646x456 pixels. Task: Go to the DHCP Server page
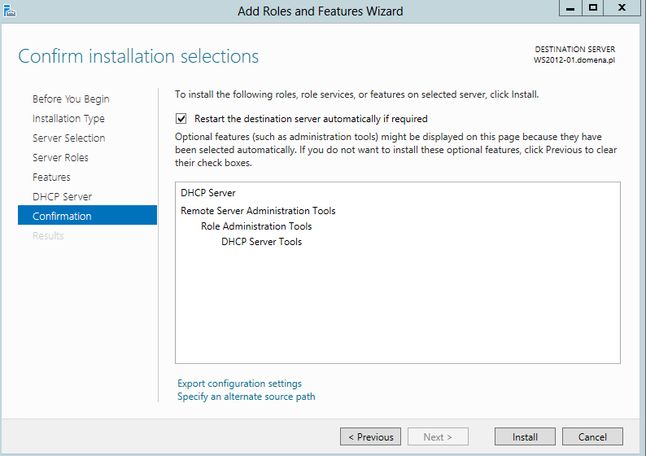pos(62,196)
